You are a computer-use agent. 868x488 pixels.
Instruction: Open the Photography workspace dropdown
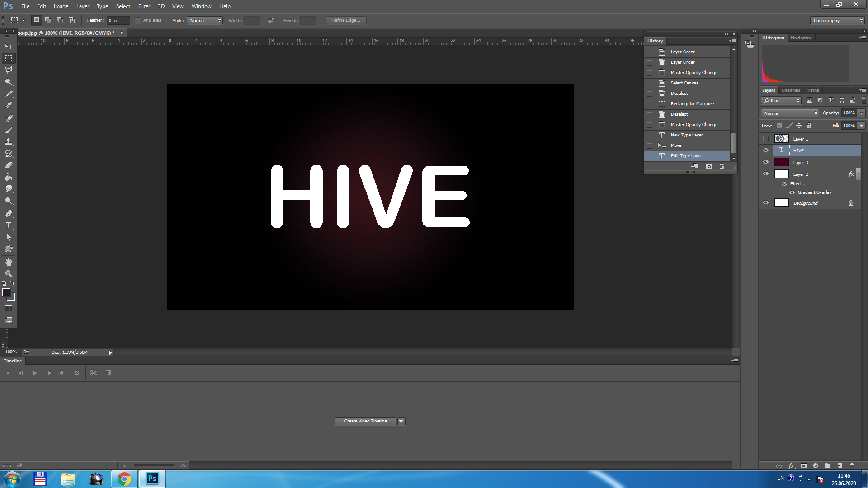(x=837, y=20)
